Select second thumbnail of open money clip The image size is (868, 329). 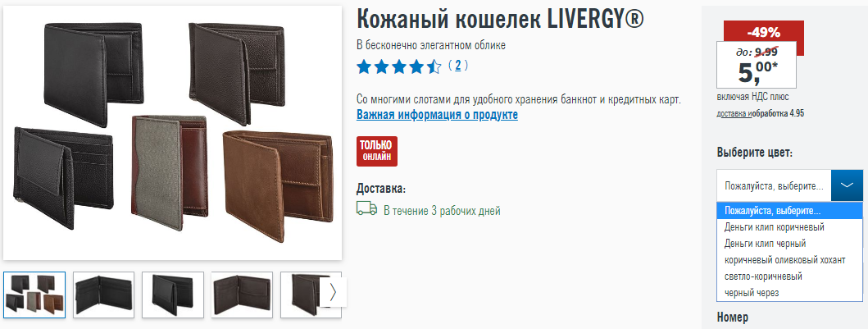coord(103,295)
